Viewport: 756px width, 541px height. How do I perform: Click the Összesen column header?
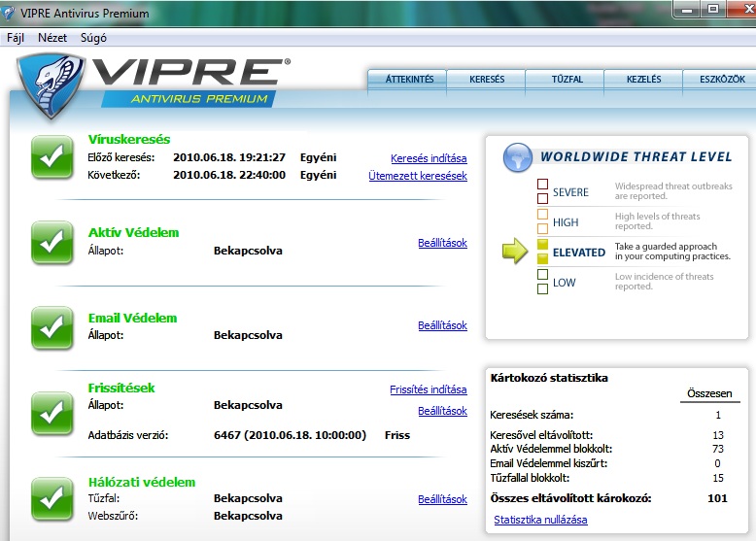pos(709,393)
